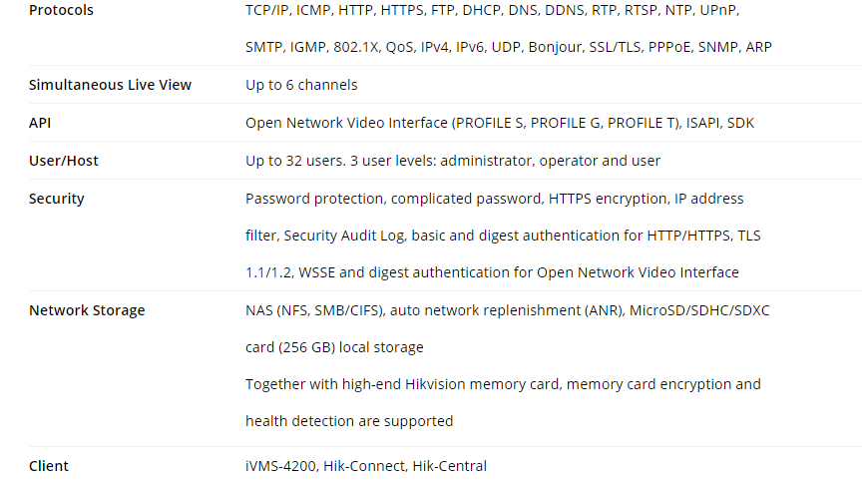Click the 'Up to 6 channels' text

301,85
